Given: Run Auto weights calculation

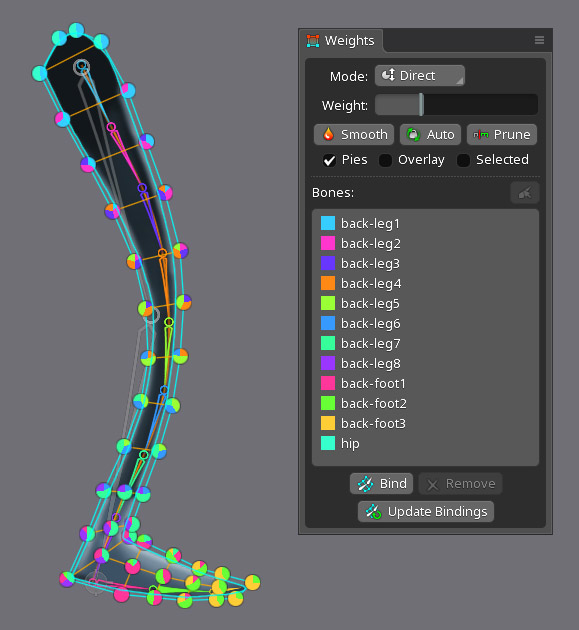Looking at the screenshot, I should [x=430, y=135].
